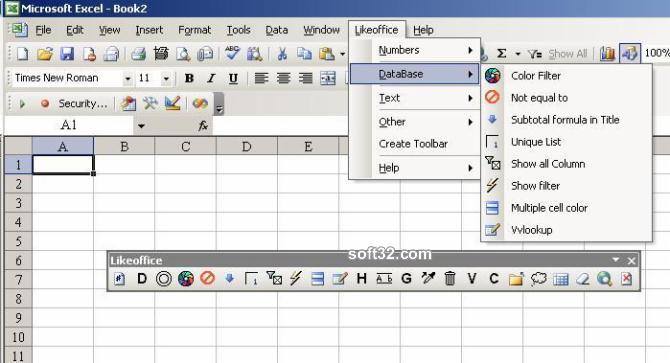This screenshot has height=363, width=670.
Task: Click the D icon in Likeoffice toolbar
Action: point(142,279)
